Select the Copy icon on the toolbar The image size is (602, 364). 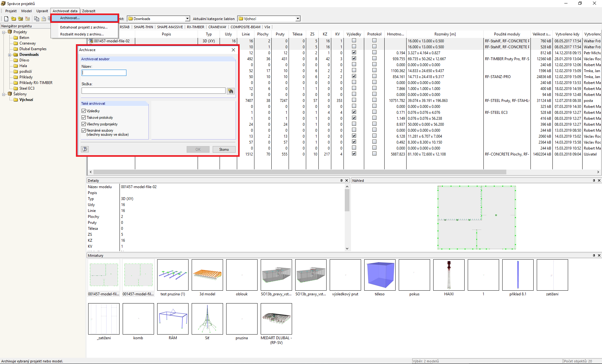tap(37, 19)
